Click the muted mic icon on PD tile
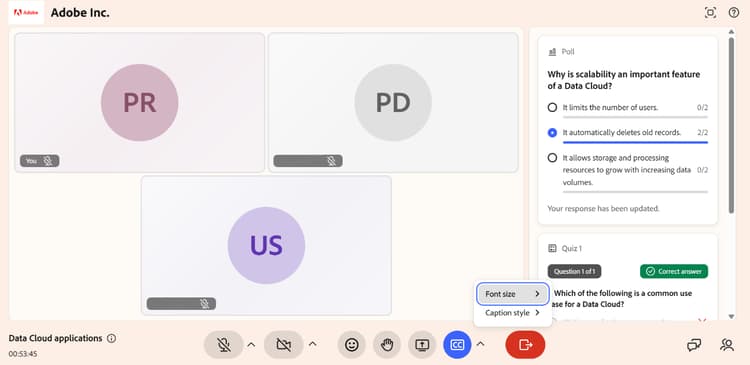 pyautogui.click(x=331, y=161)
